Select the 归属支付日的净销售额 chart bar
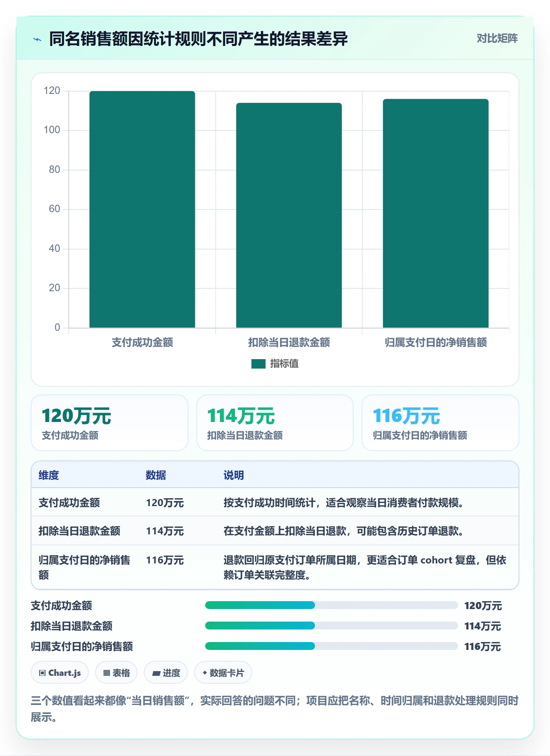This screenshot has width=550, height=756. tap(436, 213)
